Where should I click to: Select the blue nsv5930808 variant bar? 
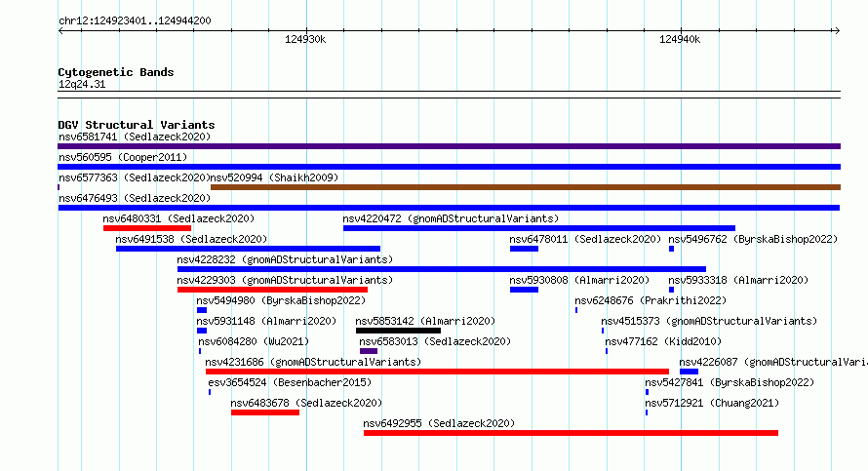[525, 290]
